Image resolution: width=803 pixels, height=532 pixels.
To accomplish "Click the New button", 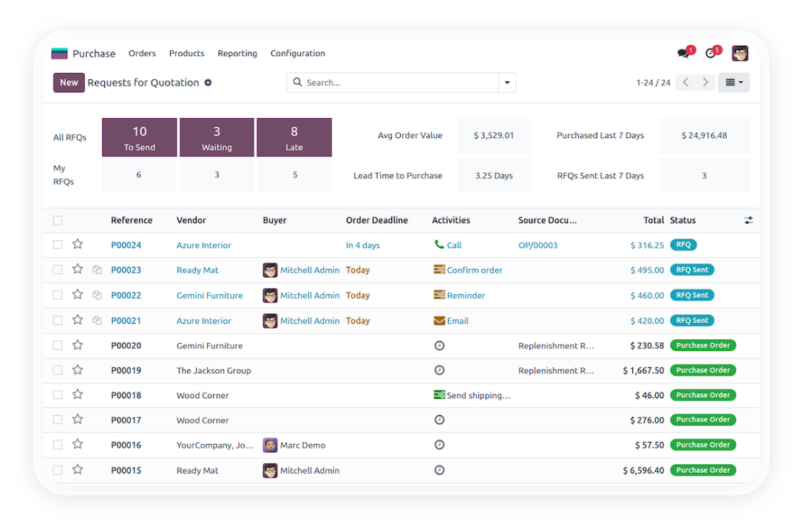I will pyautogui.click(x=69, y=83).
